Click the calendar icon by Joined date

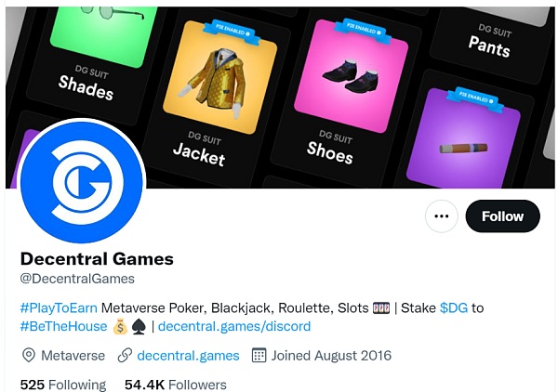tap(259, 356)
